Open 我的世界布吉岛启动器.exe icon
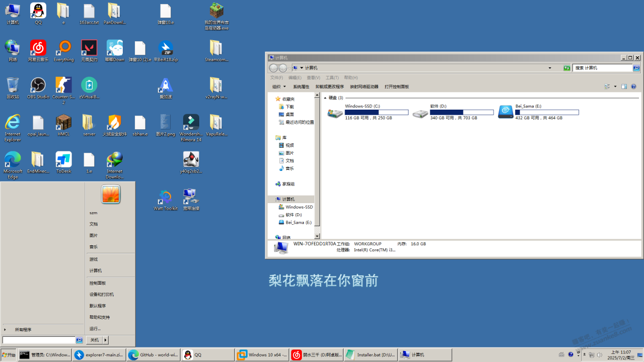 coord(216,16)
